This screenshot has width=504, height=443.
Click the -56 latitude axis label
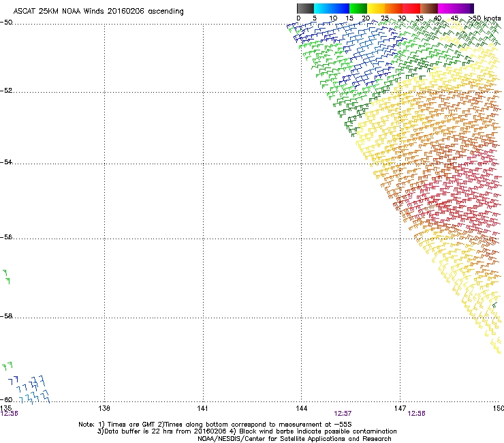[x=6, y=237]
